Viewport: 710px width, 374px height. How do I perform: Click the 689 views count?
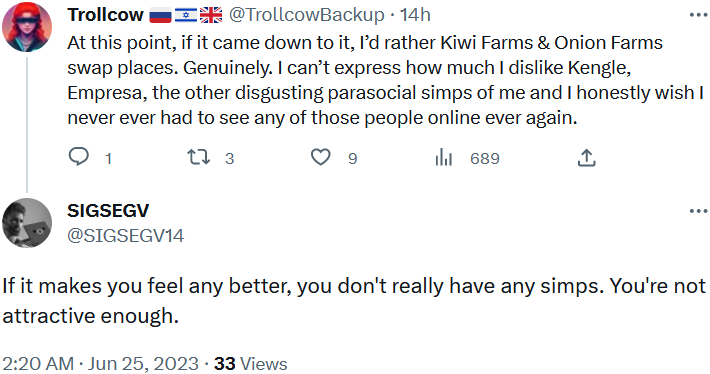pos(485,158)
